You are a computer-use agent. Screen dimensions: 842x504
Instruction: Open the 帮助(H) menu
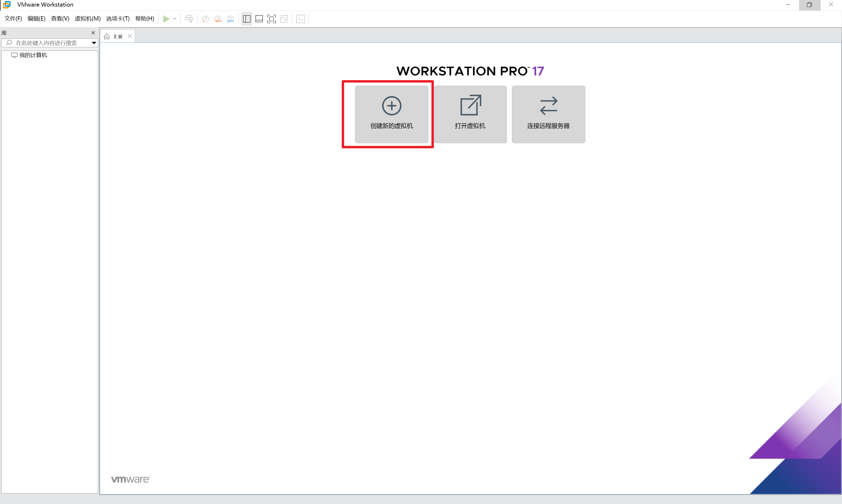click(144, 18)
